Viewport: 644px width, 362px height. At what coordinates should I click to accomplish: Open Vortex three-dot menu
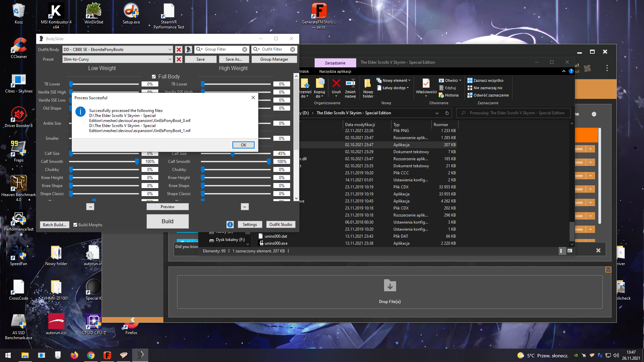[x=607, y=68]
